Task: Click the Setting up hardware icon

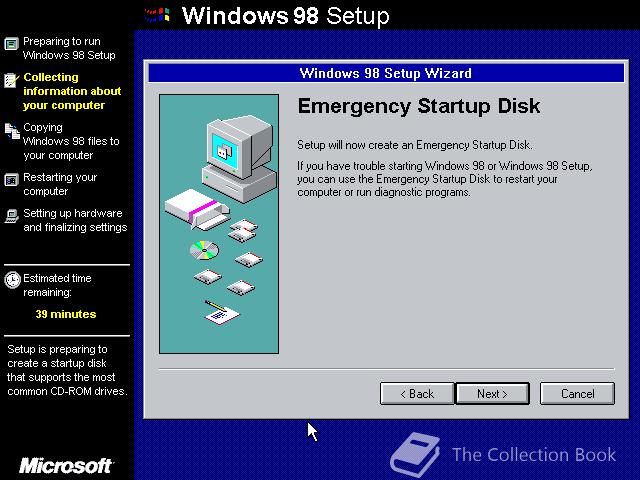Action: (11, 216)
